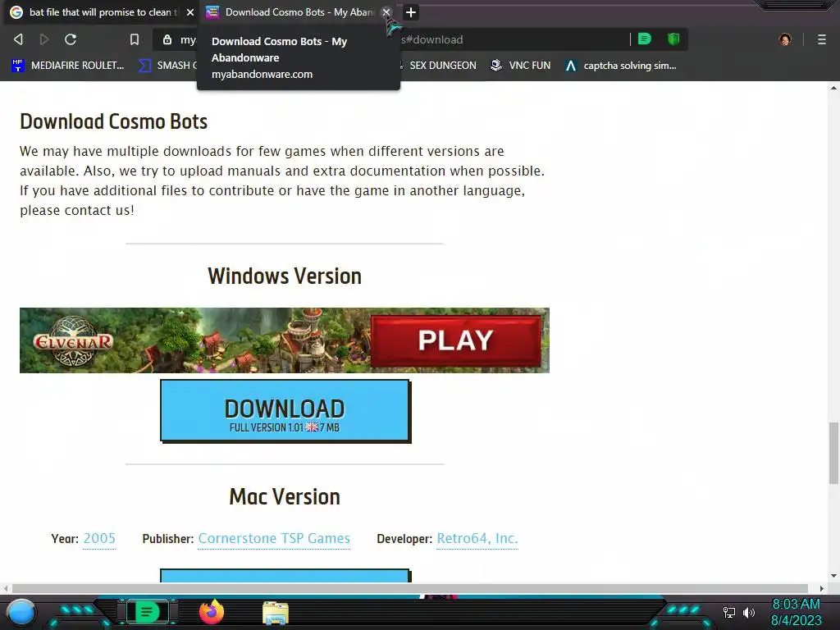Open the VNC FUN bookmark
The height and width of the screenshot is (630, 840).
[x=521, y=66]
